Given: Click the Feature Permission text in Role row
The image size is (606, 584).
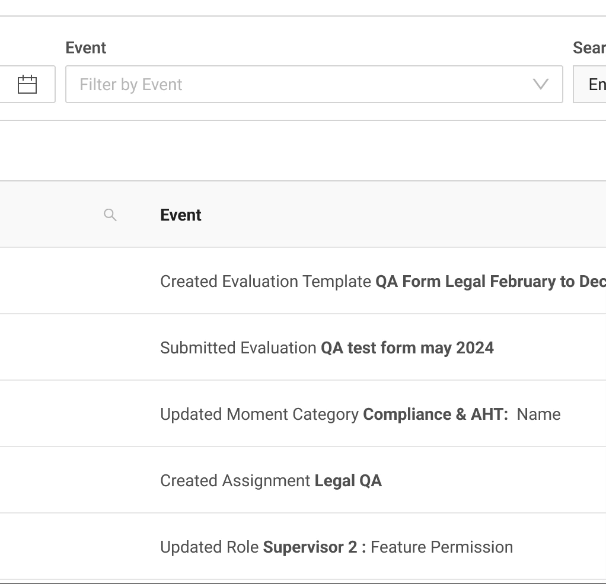Looking at the screenshot, I should (441, 547).
